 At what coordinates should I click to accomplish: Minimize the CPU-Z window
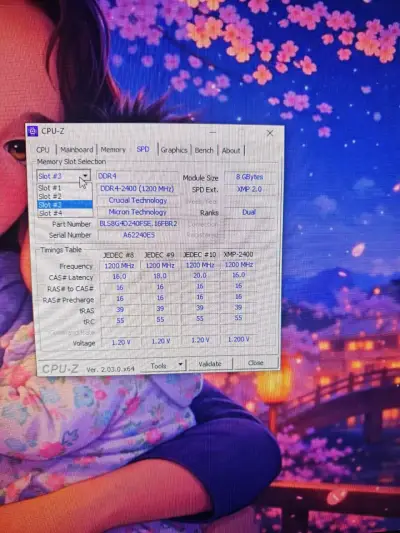tap(213, 132)
